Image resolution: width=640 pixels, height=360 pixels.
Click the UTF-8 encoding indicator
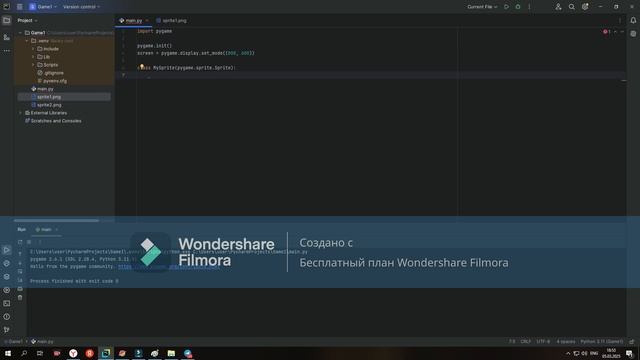pyautogui.click(x=543, y=342)
